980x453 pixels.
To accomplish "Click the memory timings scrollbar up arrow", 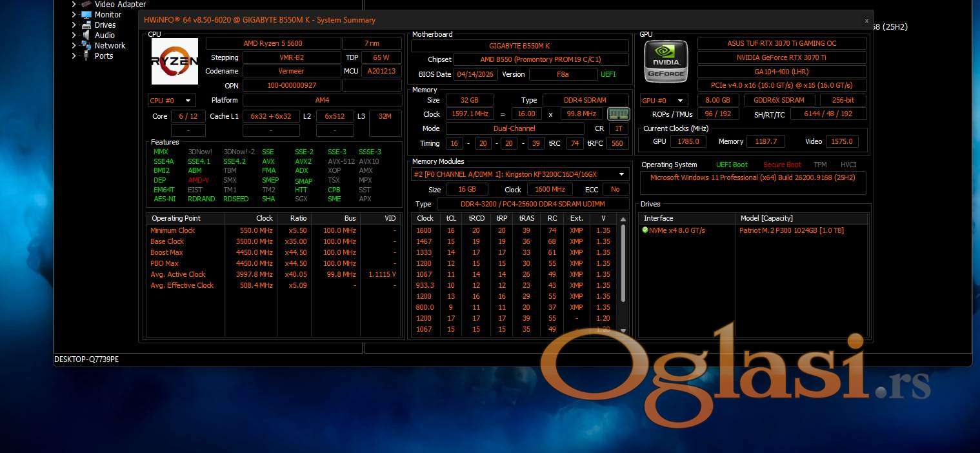I will point(623,219).
